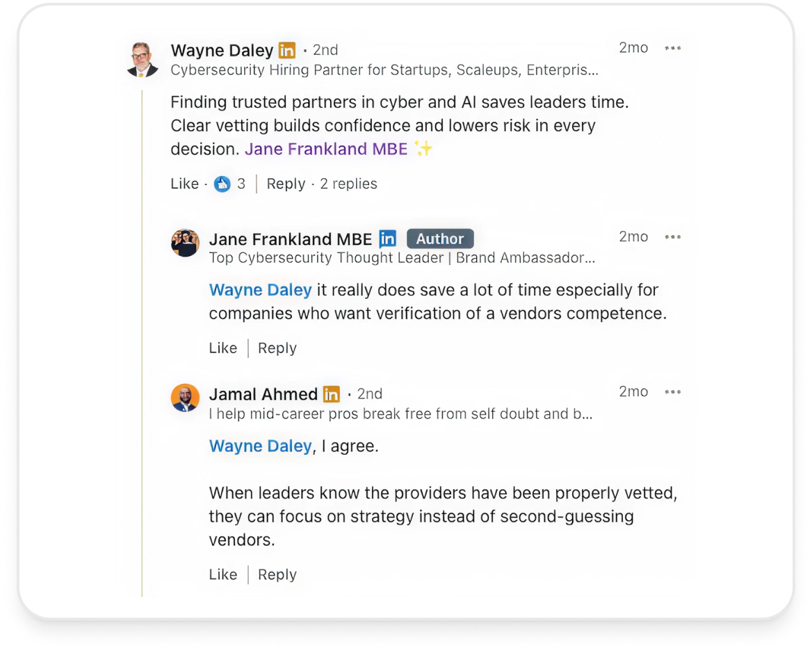The image size is (812, 651).
Task: Click Jane Frankland's blue LinkedIn badge
Action: 387,239
